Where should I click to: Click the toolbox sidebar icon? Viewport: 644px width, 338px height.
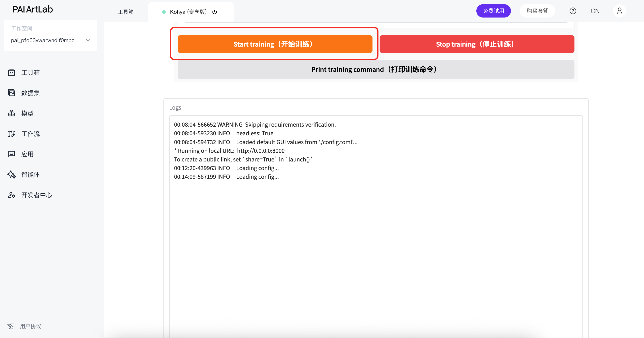12,72
